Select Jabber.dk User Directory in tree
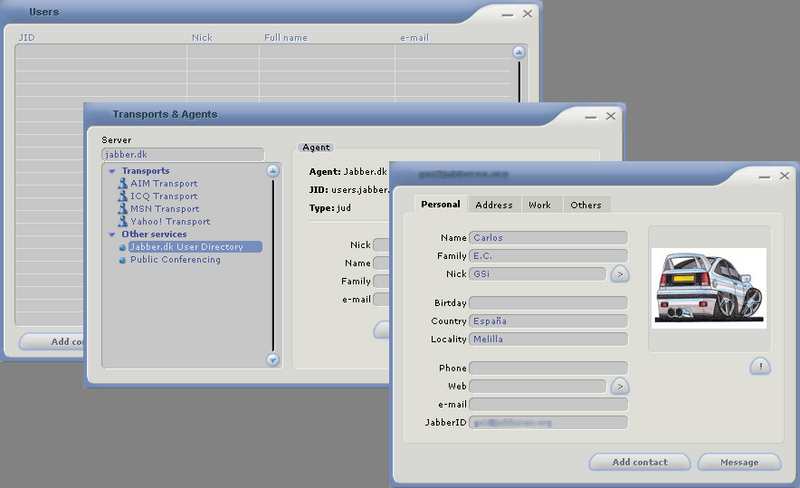Viewport: 800px width, 488px height. (x=186, y=247)
